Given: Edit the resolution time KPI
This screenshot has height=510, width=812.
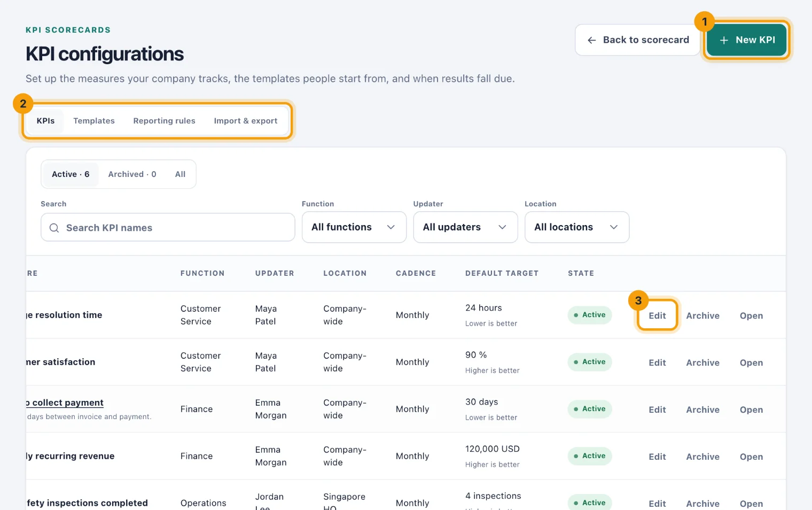Looking at the screenshot, I should (657, 315).
